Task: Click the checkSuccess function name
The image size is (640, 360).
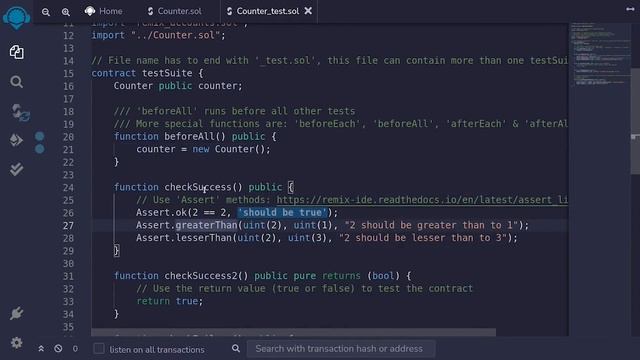Action: (x=198, y=187)
